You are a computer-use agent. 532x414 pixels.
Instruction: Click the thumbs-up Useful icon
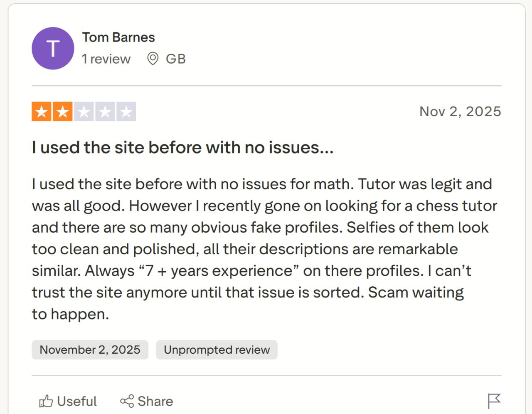[x=46, y=401]
